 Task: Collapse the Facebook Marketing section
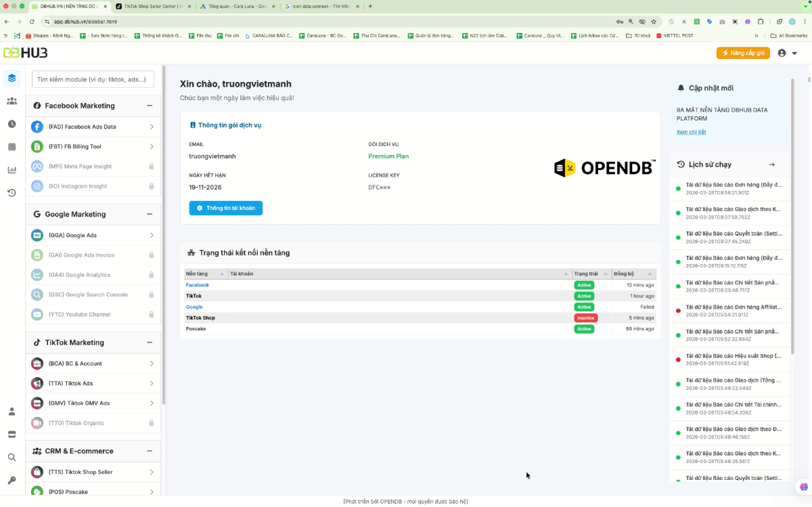tap(150, 106)
